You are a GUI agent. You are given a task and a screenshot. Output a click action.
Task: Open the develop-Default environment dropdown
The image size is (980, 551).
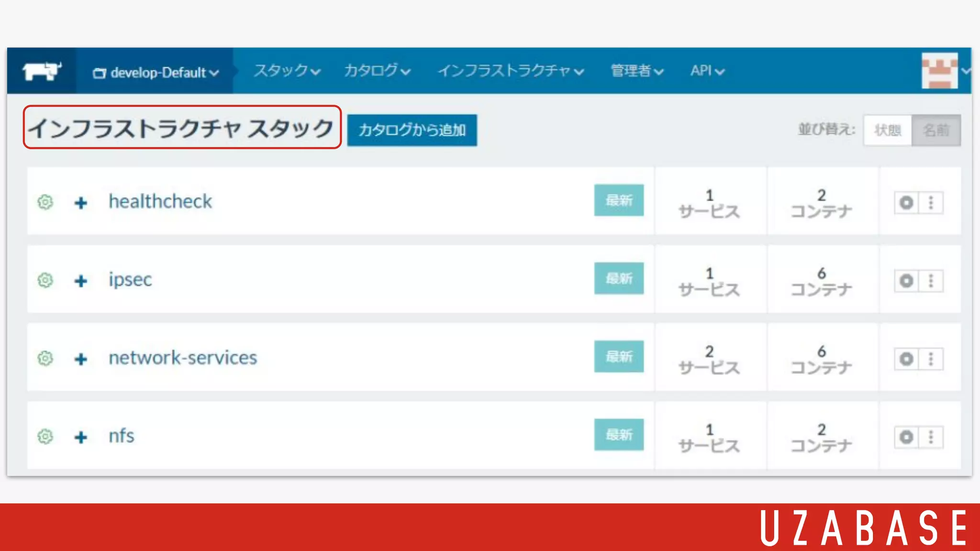point(156,73)
